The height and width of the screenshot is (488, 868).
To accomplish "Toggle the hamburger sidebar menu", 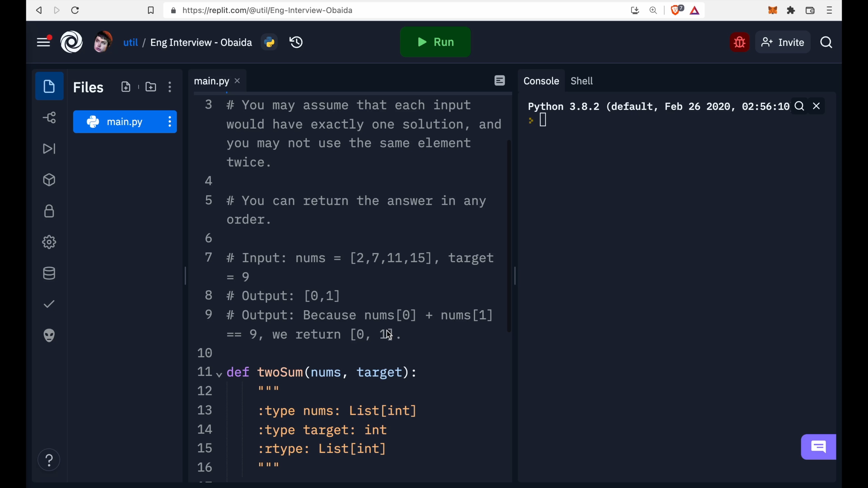I will [x=43, y=42].
